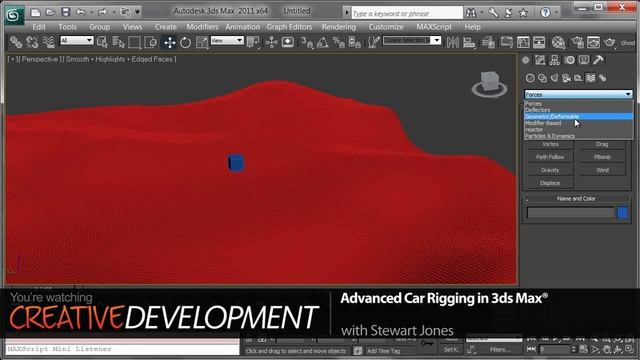This screenshot has width=640, height=360.
Task: Open the Rendered Frame Window icon
Action: [593, 42]
